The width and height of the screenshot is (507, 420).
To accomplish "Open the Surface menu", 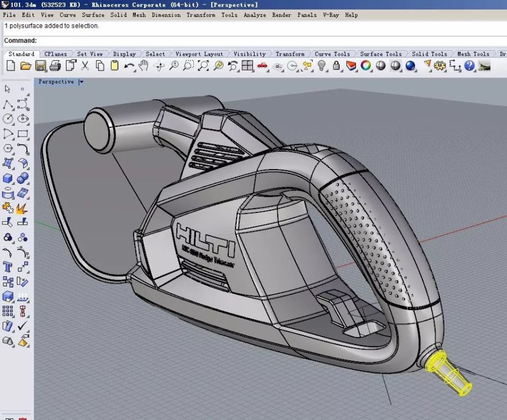I will coord(93,15).
